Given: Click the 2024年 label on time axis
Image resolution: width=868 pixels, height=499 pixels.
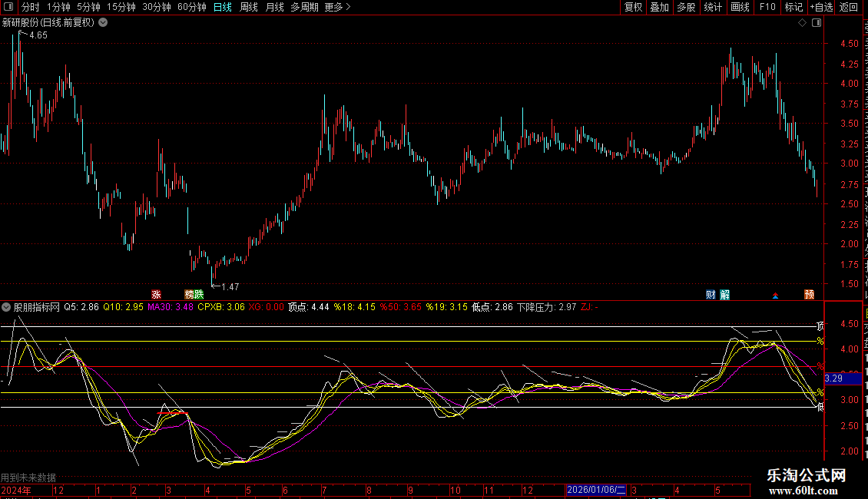Looking at the screenshot, I should [x=16, y=491].
